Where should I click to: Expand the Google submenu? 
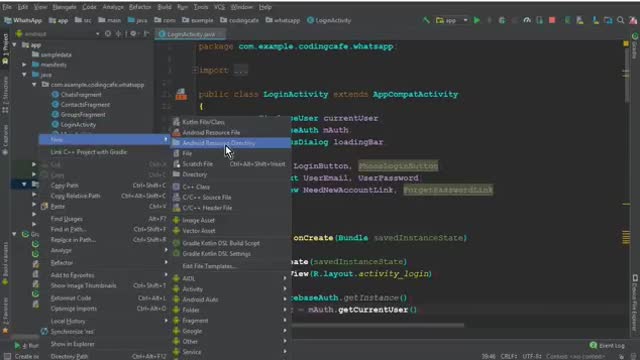coord(231,331)
